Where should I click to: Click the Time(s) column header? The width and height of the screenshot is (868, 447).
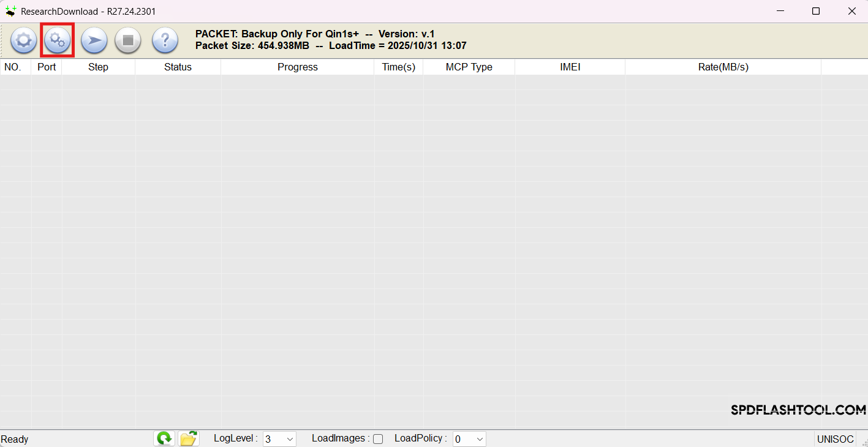click(x=398, y=67)
